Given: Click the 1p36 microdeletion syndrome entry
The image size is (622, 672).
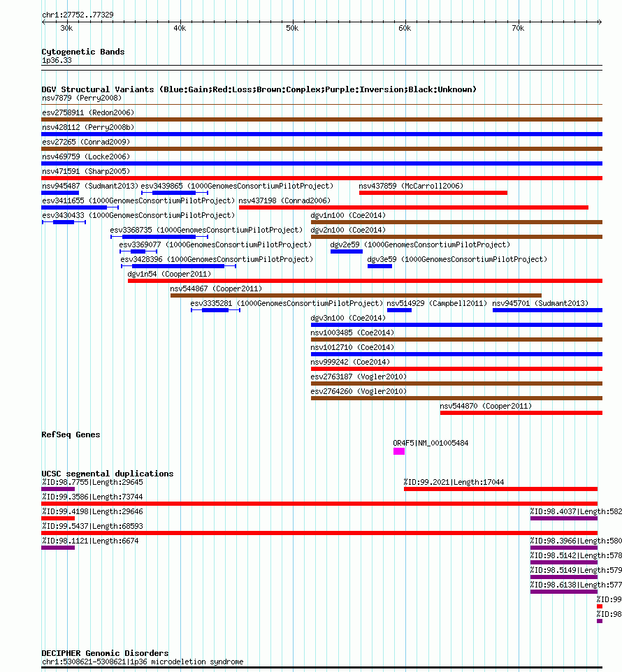Looking at the screenshot, I should [x=143, y=662].
